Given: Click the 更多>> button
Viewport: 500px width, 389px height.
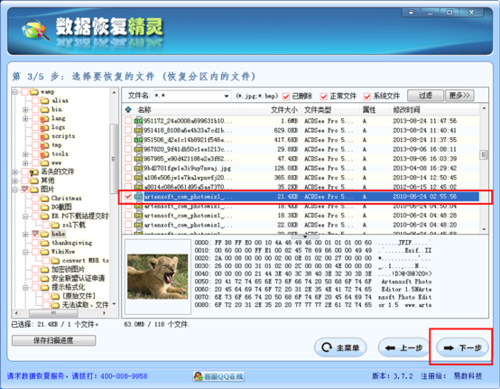Looking at the screenshot, I should point(459,96).
